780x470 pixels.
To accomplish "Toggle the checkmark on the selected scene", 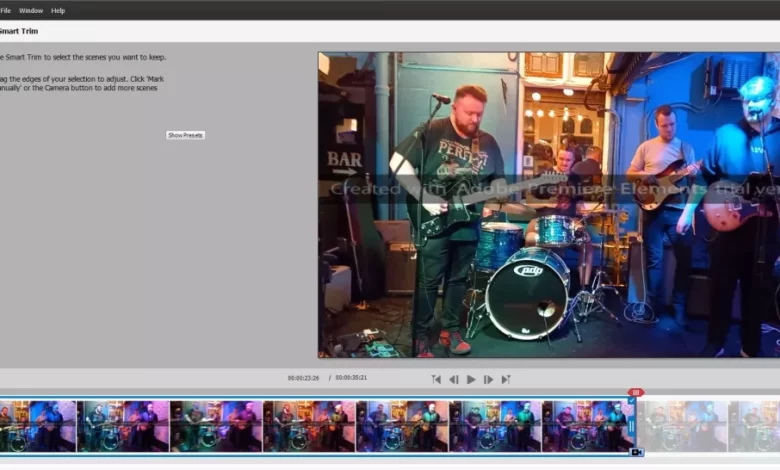I will (x=631, y=400).
